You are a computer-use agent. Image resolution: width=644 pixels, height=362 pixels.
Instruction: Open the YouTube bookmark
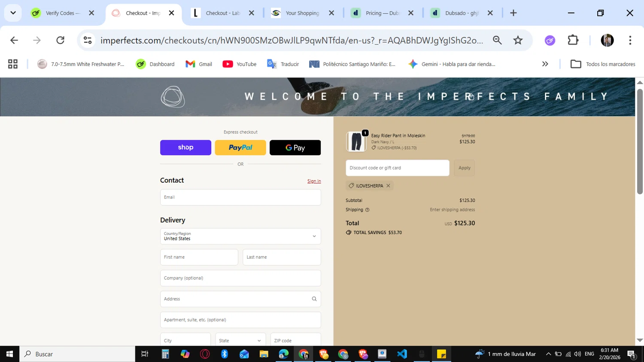tap(240, 64)
